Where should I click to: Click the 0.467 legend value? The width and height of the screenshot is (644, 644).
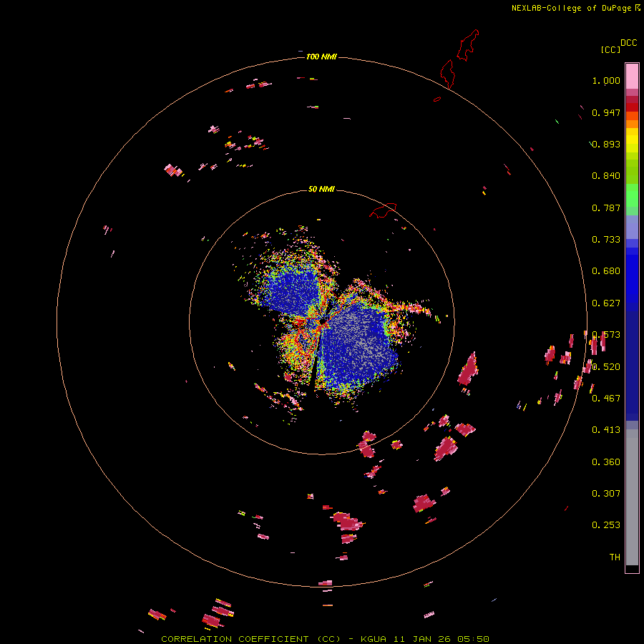click(606, 399)
